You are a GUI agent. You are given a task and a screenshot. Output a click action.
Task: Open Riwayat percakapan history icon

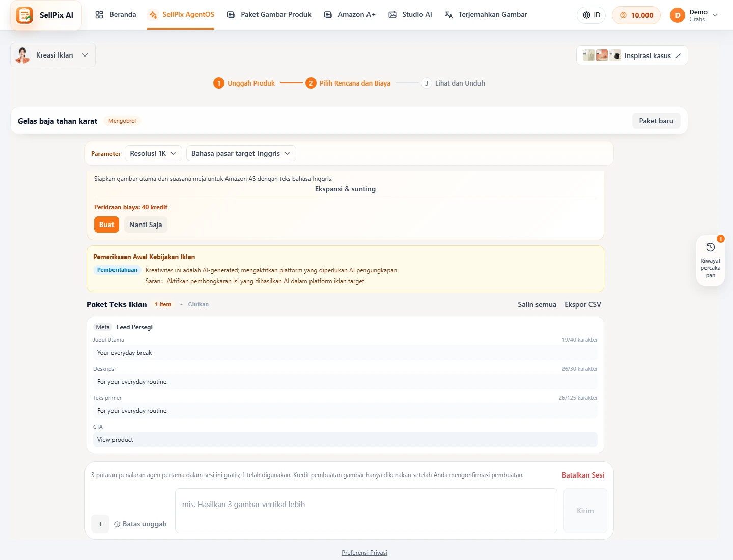point(711,247)
